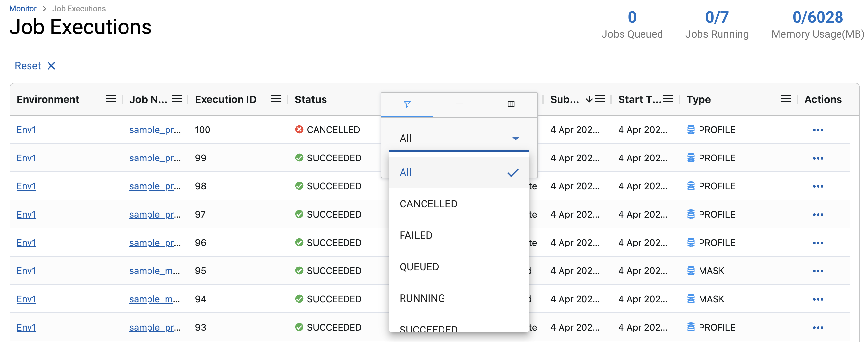Open sample_m... job link for execution 95
The width and height of the screenshot is (868, 342).
pos(155,271)
